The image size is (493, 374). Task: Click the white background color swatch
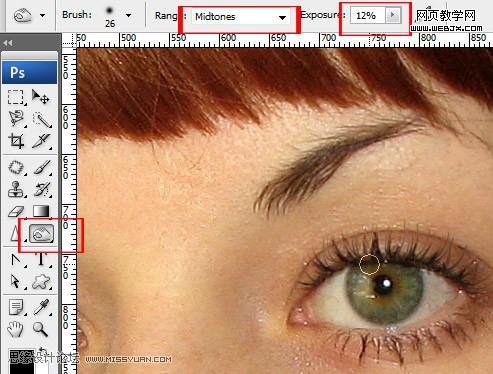[x=42, y=367]
